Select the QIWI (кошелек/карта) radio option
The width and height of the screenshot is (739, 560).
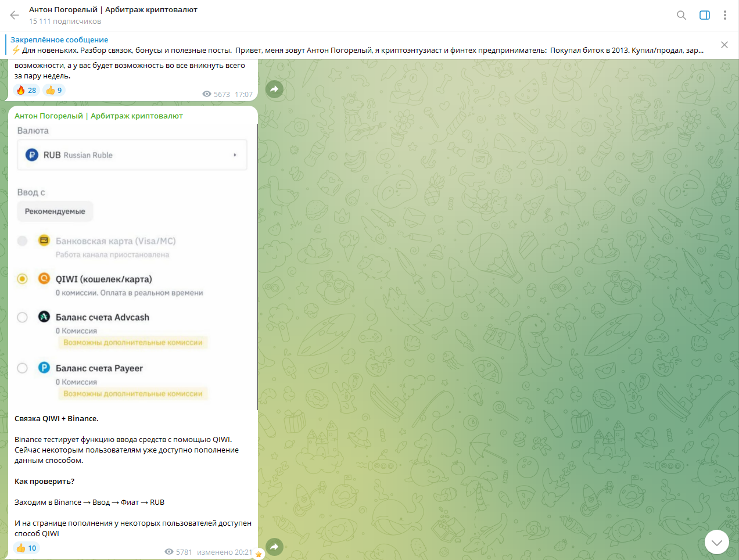point(22,279)
